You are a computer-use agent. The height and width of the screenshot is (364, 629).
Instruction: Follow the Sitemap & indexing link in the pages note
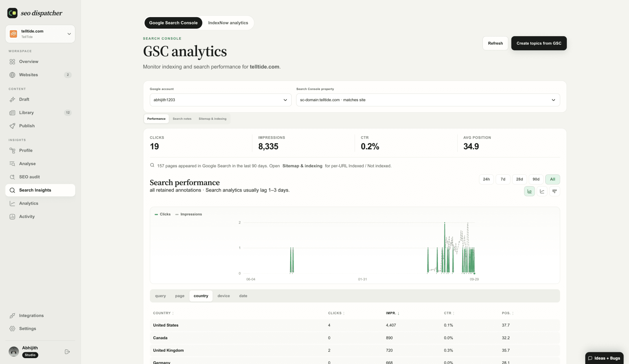(302, 166)
